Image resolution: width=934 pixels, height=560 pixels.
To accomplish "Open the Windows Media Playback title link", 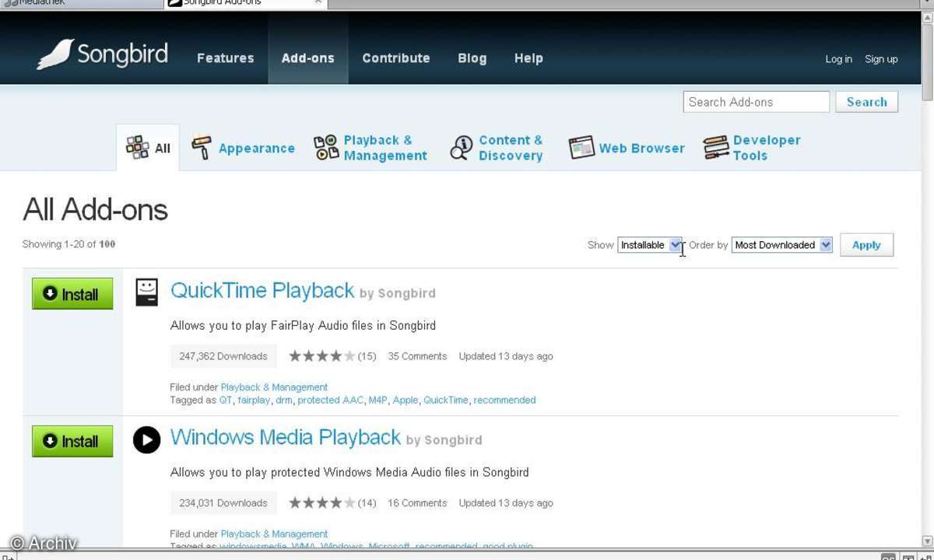I will [286, 438].
